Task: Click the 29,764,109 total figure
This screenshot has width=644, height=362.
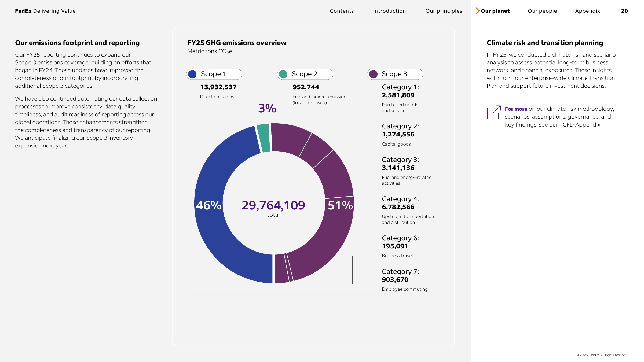Action: pos(273,205)
